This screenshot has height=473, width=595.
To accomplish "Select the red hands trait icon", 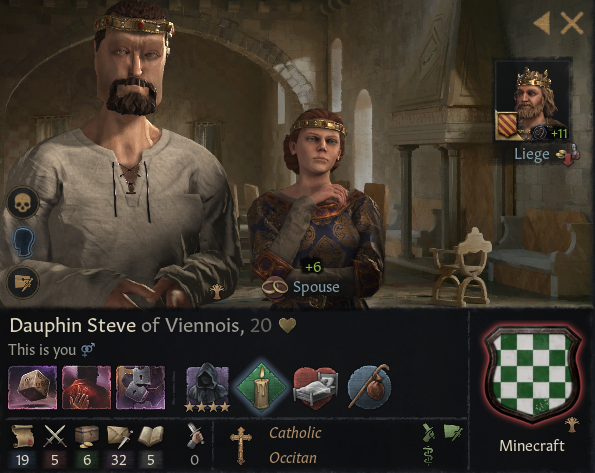I will coord(87,388).
